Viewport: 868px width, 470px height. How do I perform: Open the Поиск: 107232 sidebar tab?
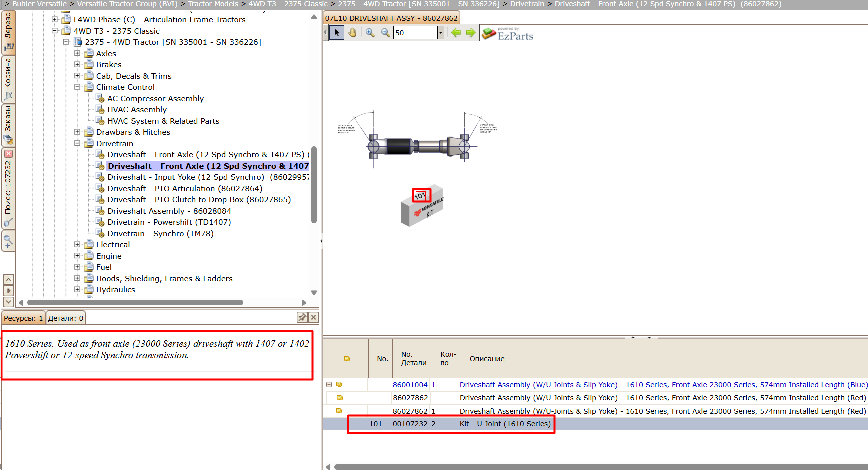tap(8, 188)
